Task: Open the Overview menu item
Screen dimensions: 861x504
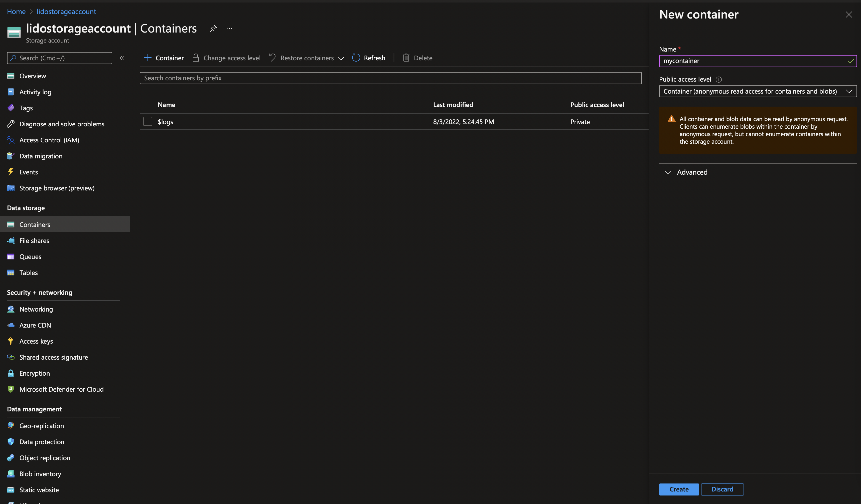Action: (x=65, y=76)
